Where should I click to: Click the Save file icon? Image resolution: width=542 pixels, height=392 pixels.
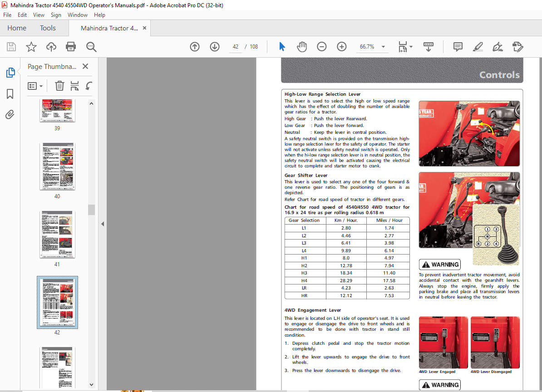coord(11,47)
